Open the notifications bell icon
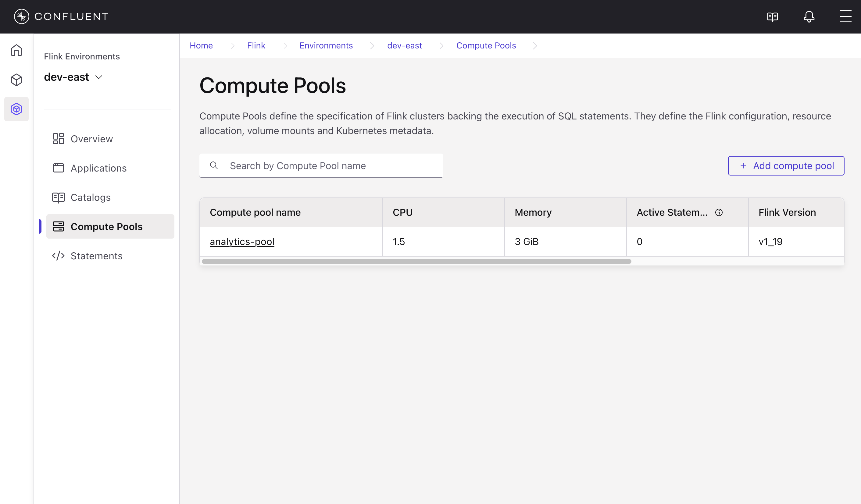Image resolution: width=861 pixels, height=504 pixels. pos(809,16)
